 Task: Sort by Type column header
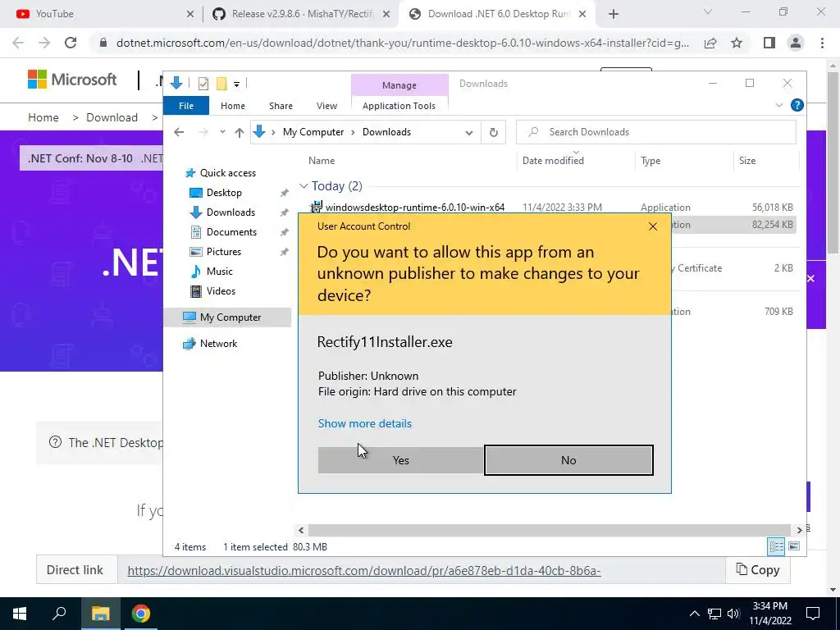[x=651, y=161]
